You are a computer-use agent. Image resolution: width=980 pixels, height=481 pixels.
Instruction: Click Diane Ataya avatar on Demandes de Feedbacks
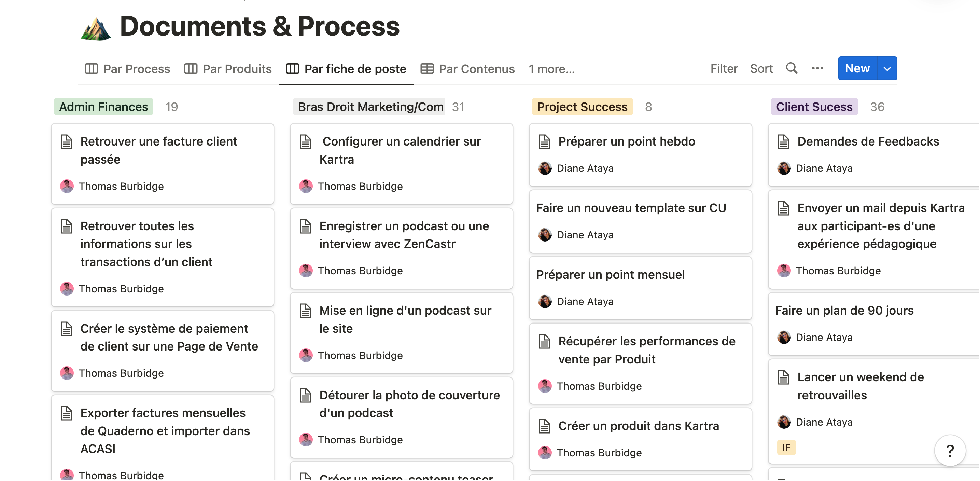coord(784,168)
